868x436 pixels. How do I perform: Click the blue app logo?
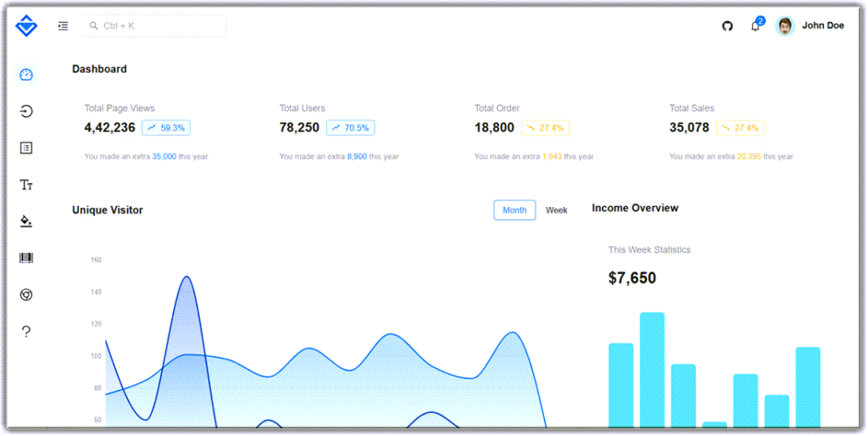click(26, 26)
